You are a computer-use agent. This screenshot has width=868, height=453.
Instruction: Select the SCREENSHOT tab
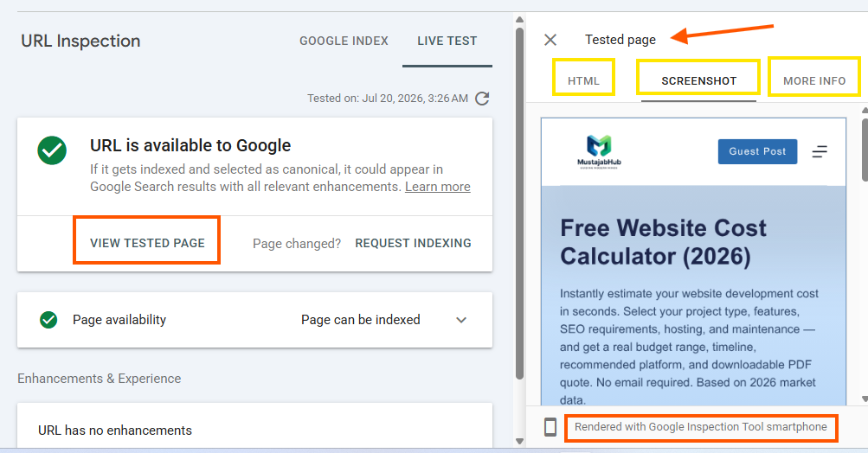698,80
